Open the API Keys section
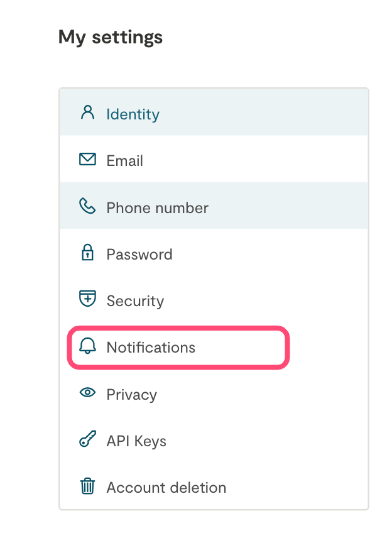This screenshot has height=538, width=392. click(x=136, y=441)
